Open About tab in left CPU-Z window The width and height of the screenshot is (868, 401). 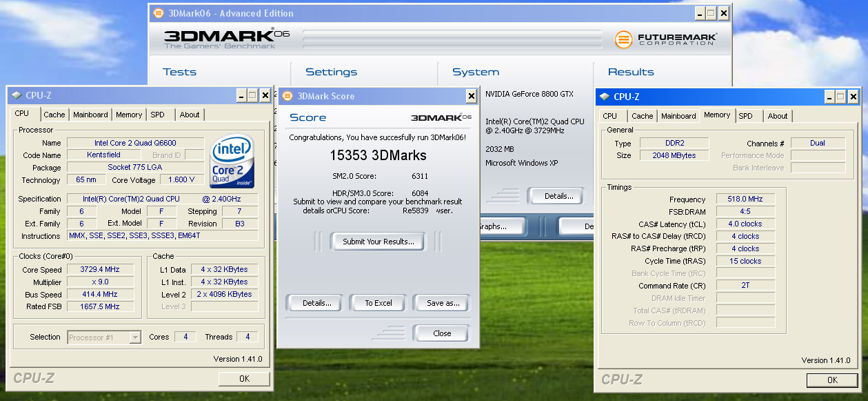click(x=190, y=115)
